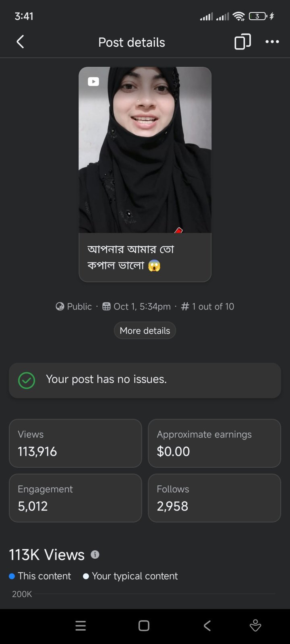This screenshot has height=644, width=290.
Task: Tap the info icon beside 113K Views
Action: click(95, 555)
